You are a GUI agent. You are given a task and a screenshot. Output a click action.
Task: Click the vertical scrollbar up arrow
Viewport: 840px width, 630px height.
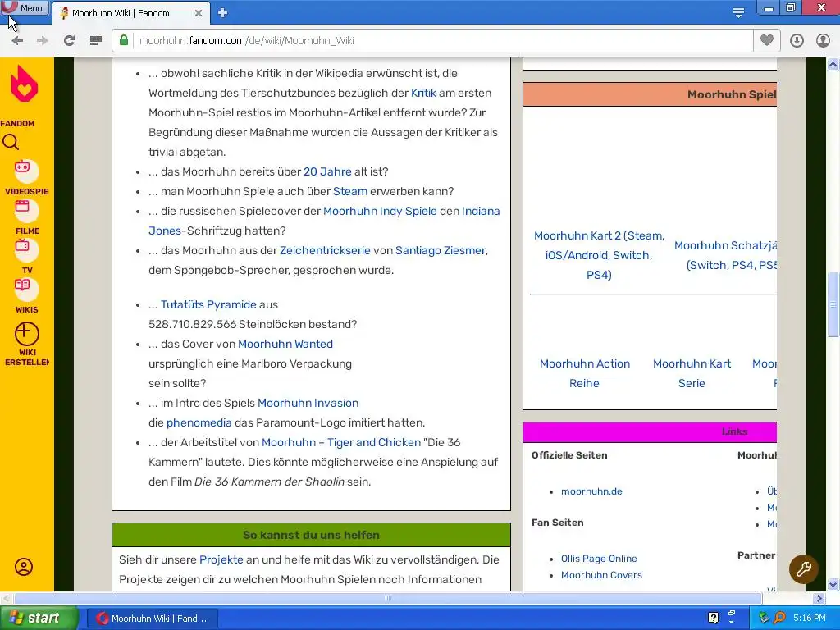[x=833, y=64]
